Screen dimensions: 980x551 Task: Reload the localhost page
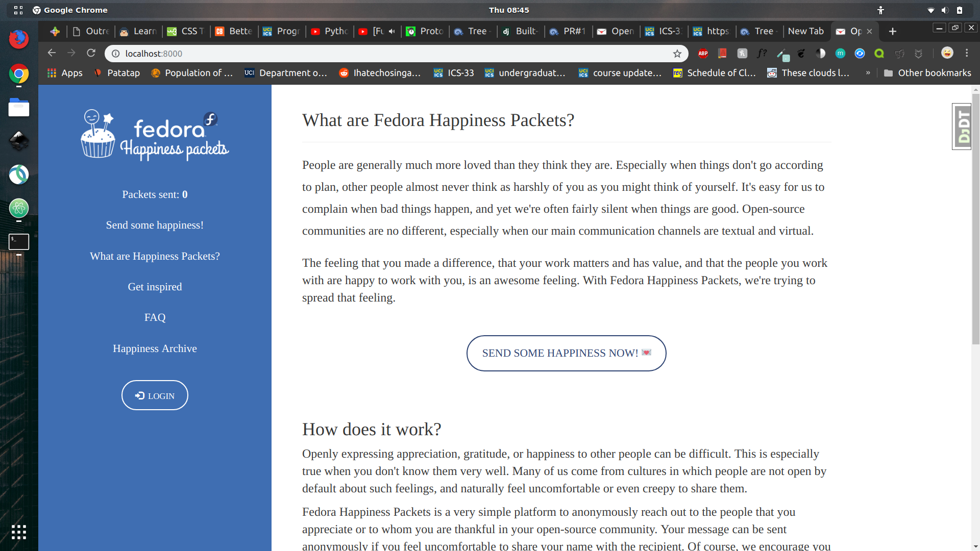pyautogui.click(x=91, y=53)
